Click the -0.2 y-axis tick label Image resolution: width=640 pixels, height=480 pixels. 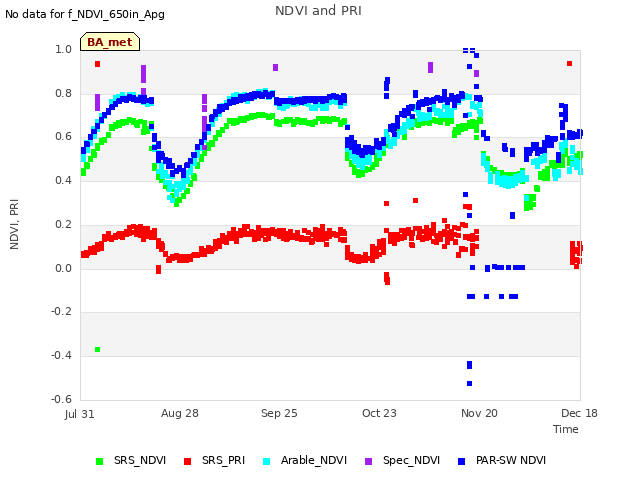(61, 311)
